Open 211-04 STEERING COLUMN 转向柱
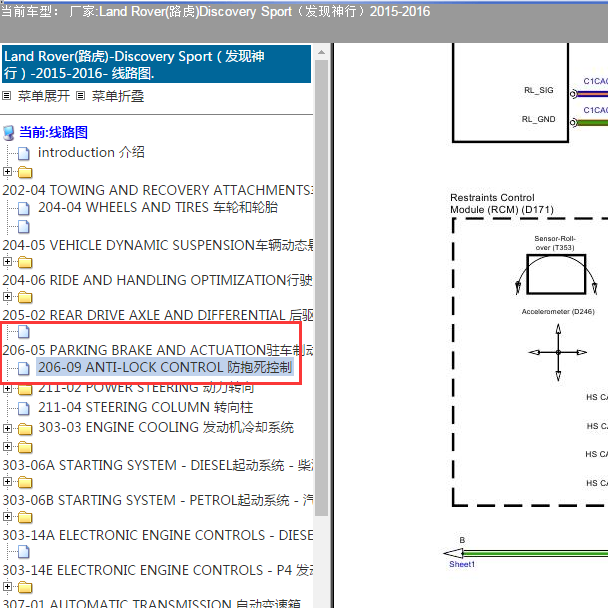Viewport: 608px width, 608px height. [x=145, y=407]
